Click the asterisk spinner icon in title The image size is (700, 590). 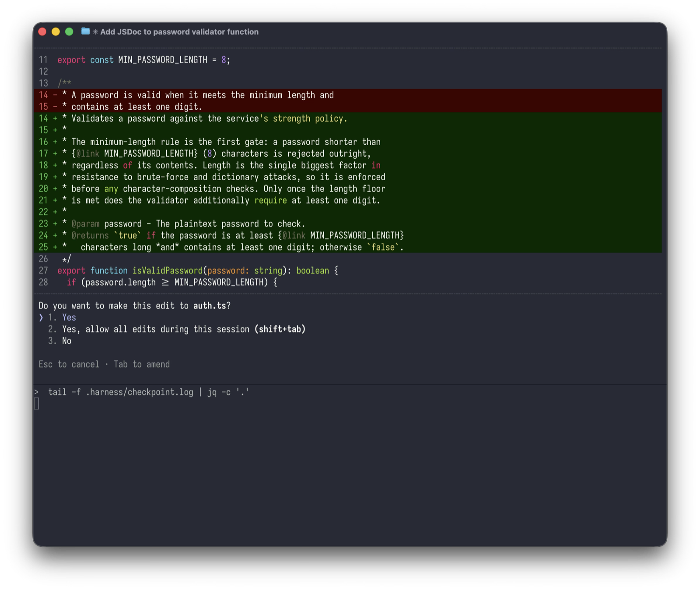(x=95, y=32)
